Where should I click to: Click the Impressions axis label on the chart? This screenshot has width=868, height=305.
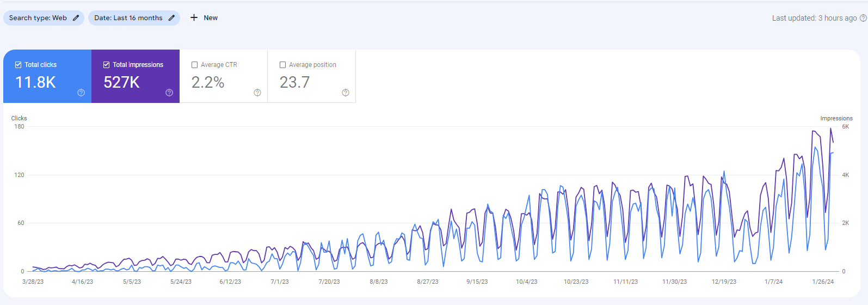click(836, 118)
